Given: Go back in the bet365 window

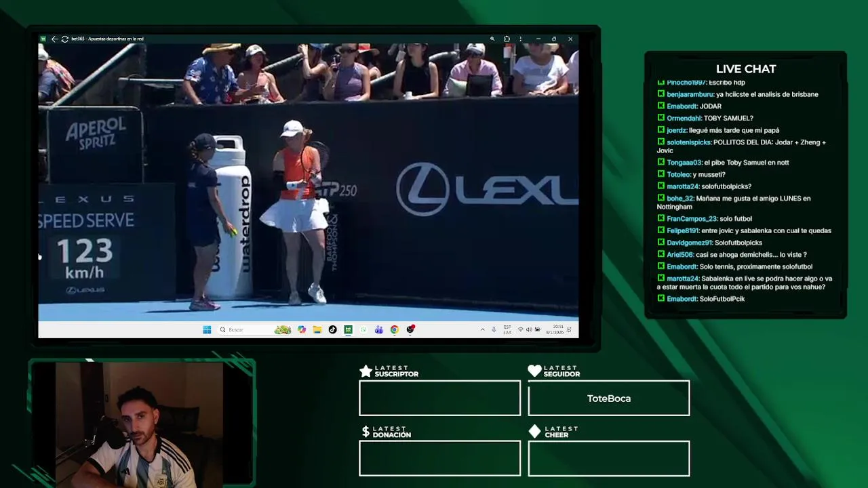Looking at the screenshot, I should [x=54, y=39].
